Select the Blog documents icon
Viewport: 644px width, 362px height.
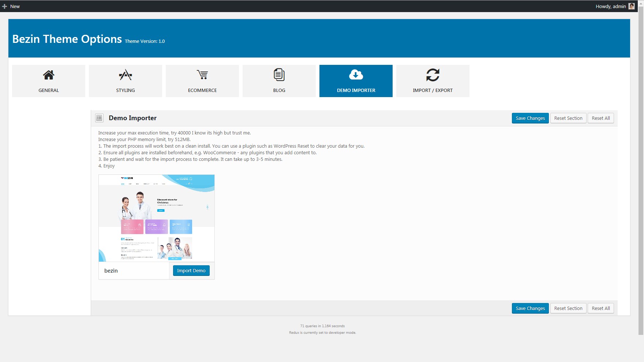[x=279, y=75]
